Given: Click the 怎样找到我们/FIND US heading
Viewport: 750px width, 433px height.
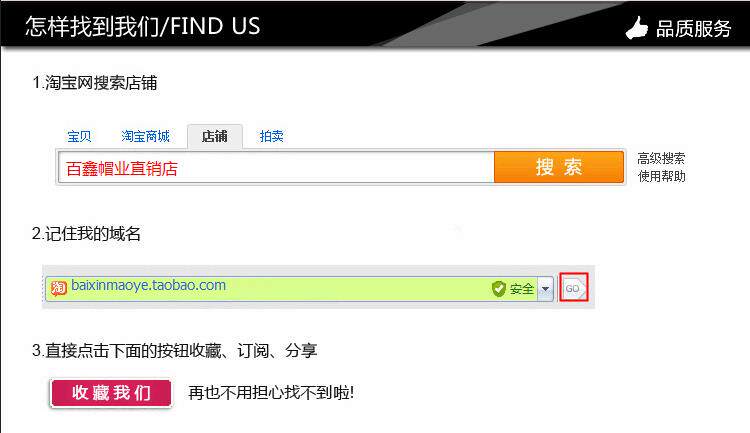Looking at the screenshot, I should click(143, 26).
